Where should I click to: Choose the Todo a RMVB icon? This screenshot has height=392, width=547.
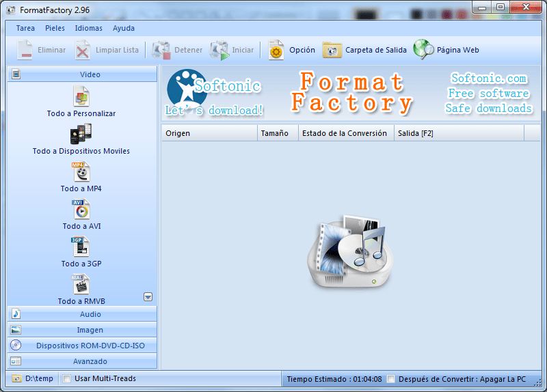(x=81, y=284)
